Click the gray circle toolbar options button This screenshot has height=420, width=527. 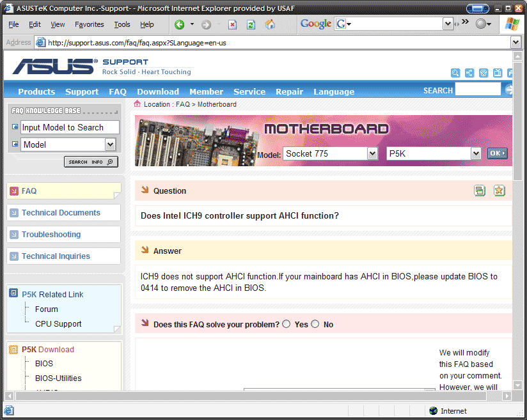pos(482,24)
